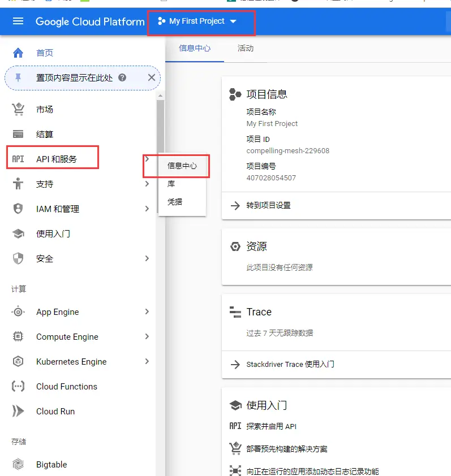Open the Cloud Functions menu item
Viewport: 451px width, 476px height.
[x=67, y=387]
